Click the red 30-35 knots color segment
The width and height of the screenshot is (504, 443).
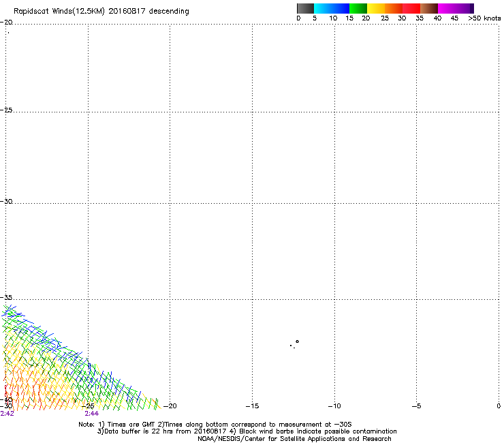411,8
